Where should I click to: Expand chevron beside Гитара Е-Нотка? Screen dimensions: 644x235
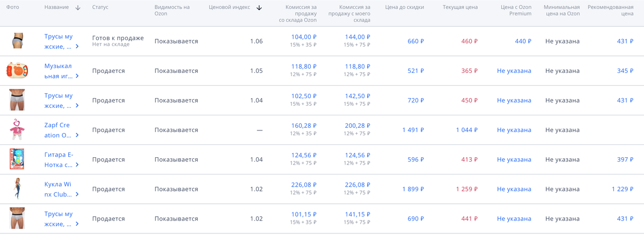(77, 165)
